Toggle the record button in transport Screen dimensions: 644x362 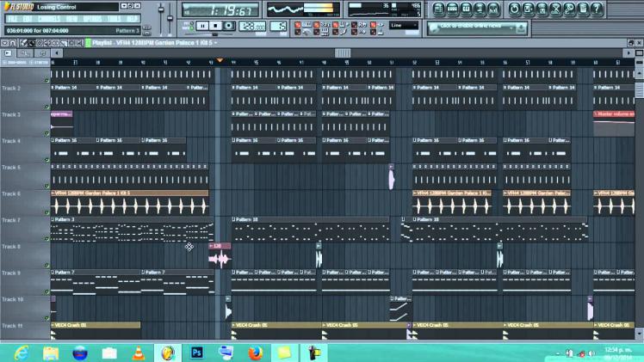pyautogui.click(x=230, y=27)
